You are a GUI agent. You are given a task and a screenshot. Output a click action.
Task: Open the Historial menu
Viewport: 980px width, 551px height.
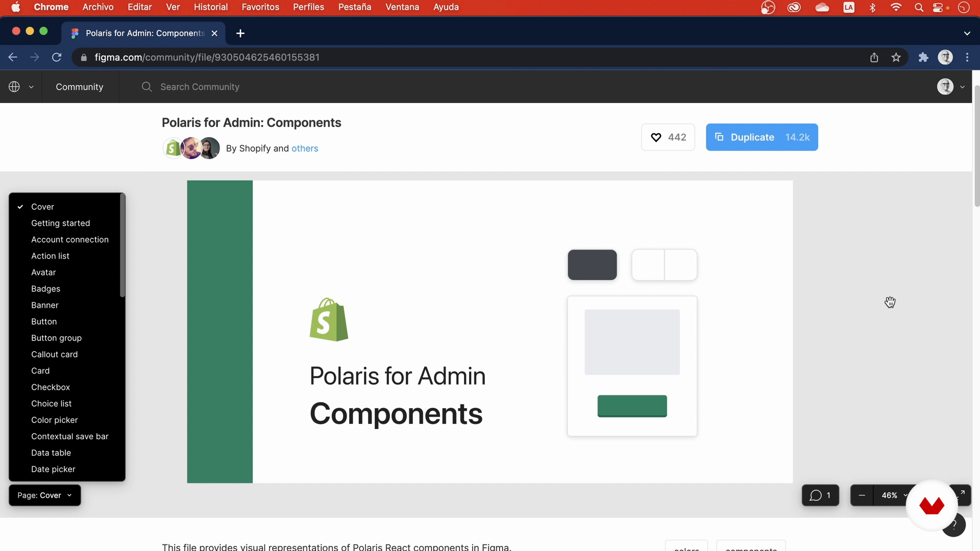point(211,7)
